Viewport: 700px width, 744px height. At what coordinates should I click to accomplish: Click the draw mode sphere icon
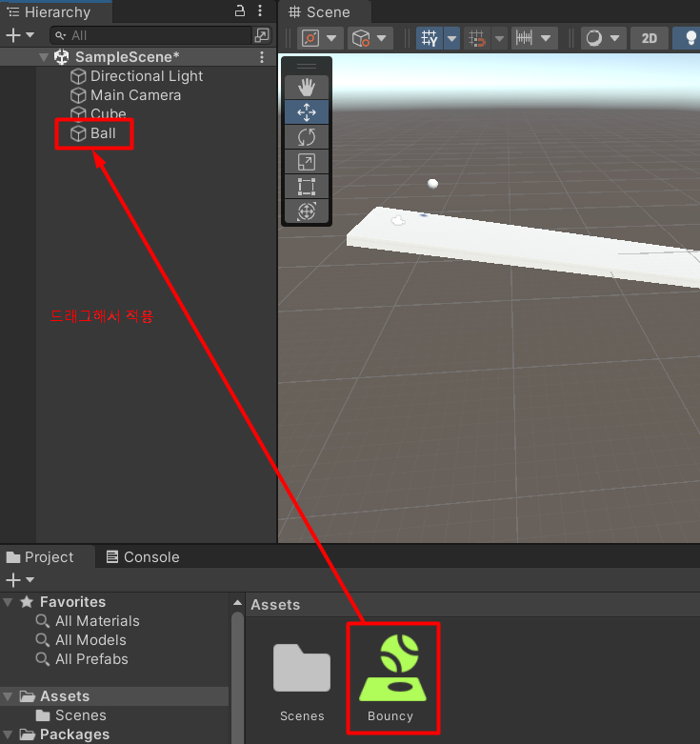coord(593,38)
